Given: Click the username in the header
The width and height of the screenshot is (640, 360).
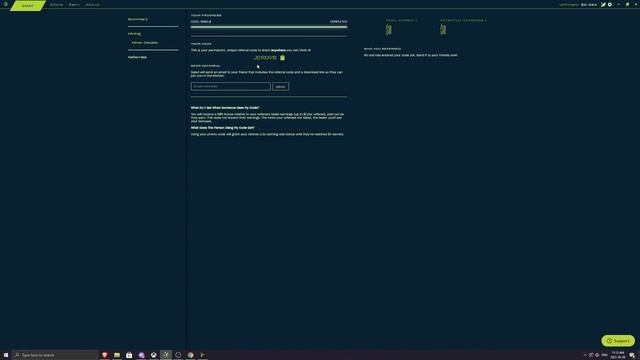Looking at the screenshot, I should tap(569, 5).
